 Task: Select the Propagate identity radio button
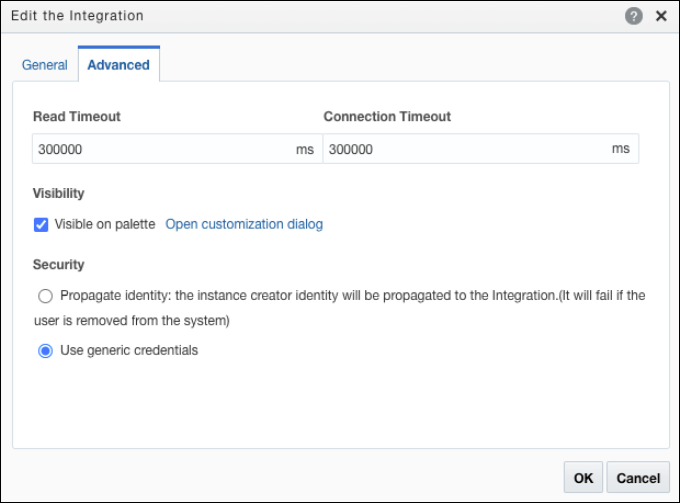[45, 296]
